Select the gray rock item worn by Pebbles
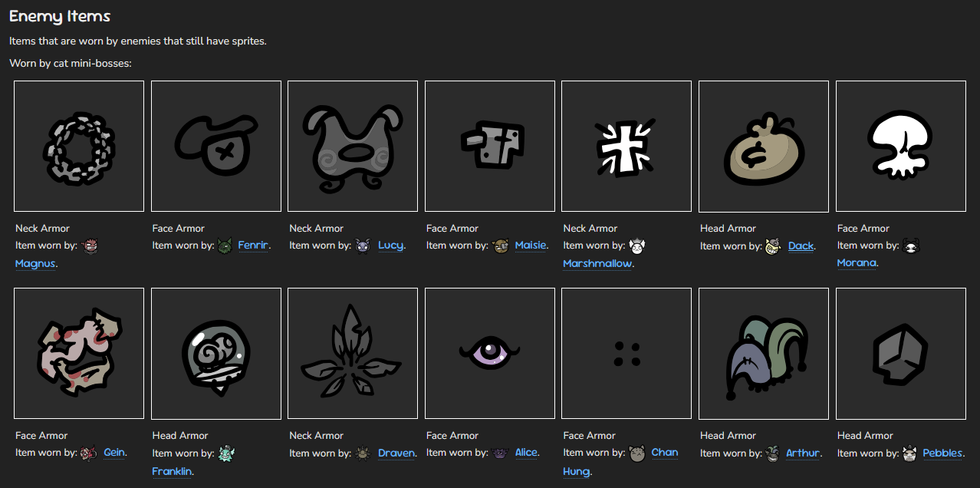 click(x=901, y=353)
